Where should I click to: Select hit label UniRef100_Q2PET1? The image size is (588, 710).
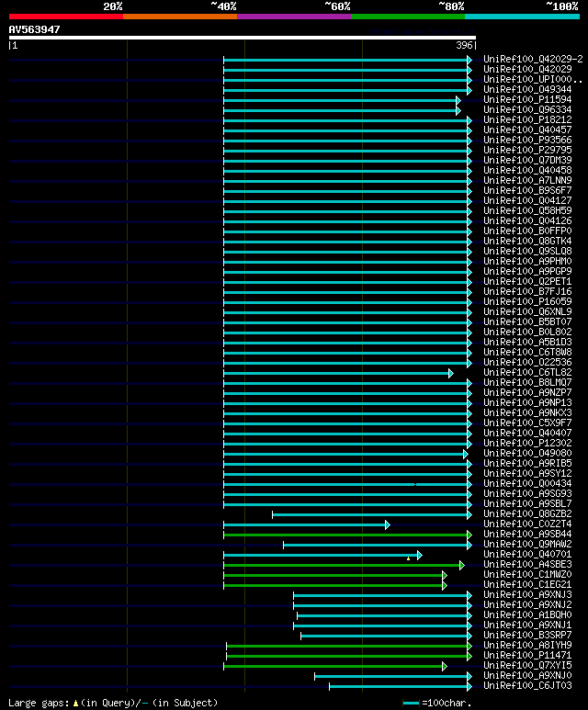tap(527, 282)
